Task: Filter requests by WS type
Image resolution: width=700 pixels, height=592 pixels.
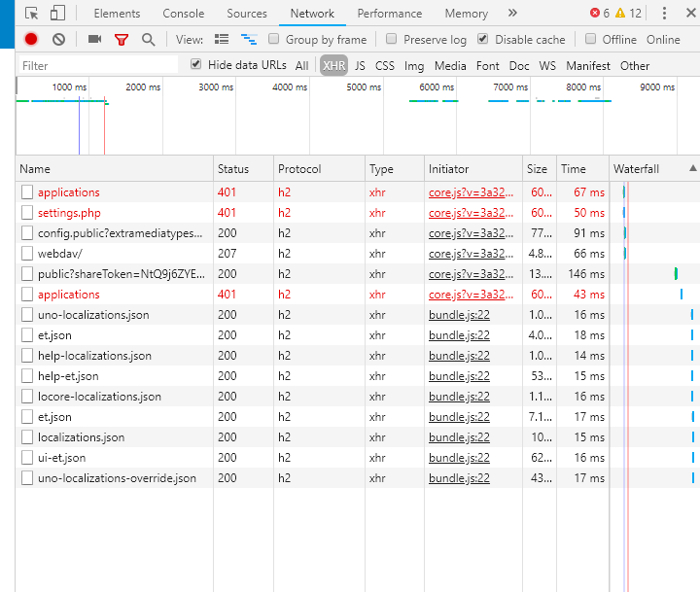Action: tap(547, 66)
